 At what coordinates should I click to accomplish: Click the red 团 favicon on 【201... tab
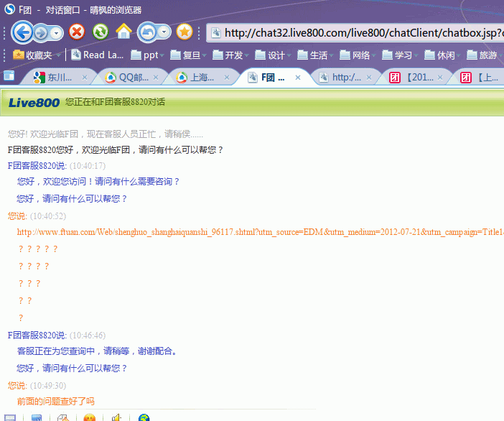coord(395,78)
